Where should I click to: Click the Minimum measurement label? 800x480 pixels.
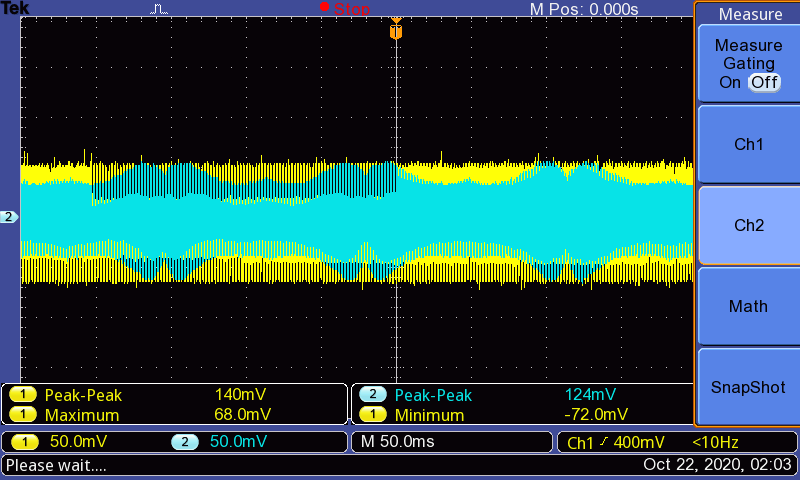click(430, 415)
